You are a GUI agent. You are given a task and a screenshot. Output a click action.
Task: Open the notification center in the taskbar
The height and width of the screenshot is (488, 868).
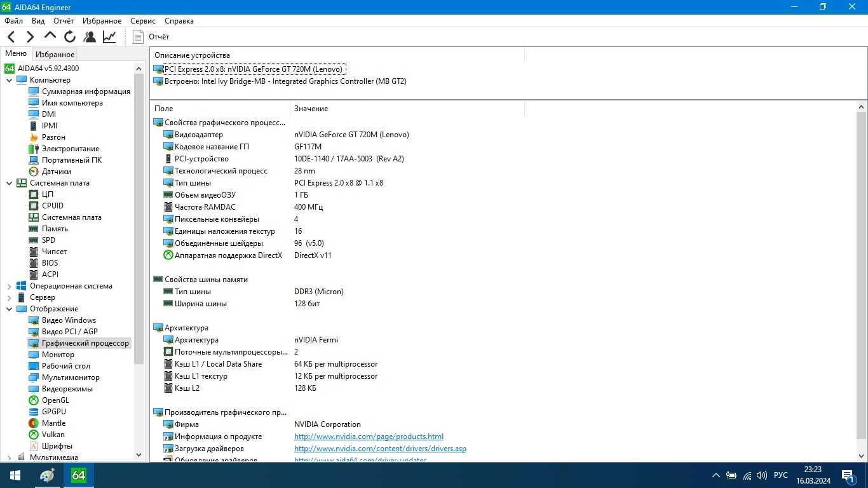[850, 475]
